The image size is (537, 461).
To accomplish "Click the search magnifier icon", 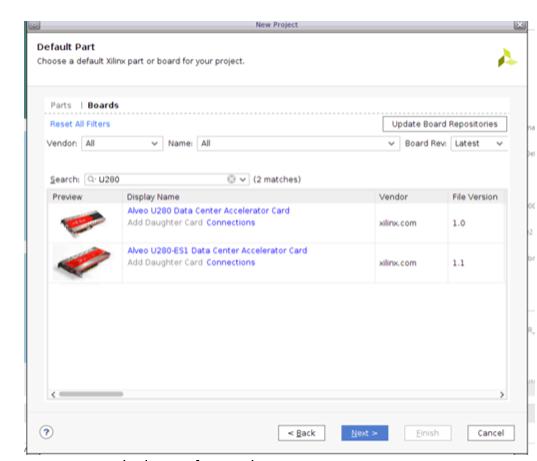I will [x=91, y=179].
